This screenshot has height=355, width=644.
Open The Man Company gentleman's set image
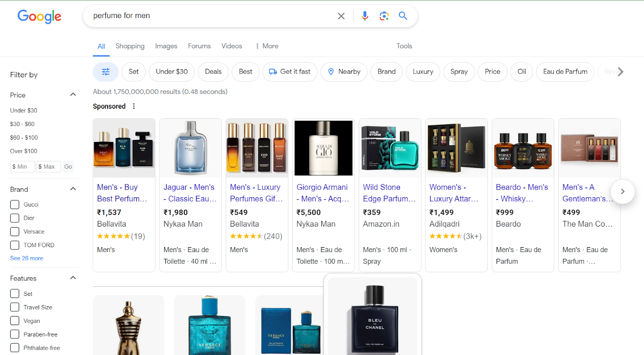(x=589, y=148)
